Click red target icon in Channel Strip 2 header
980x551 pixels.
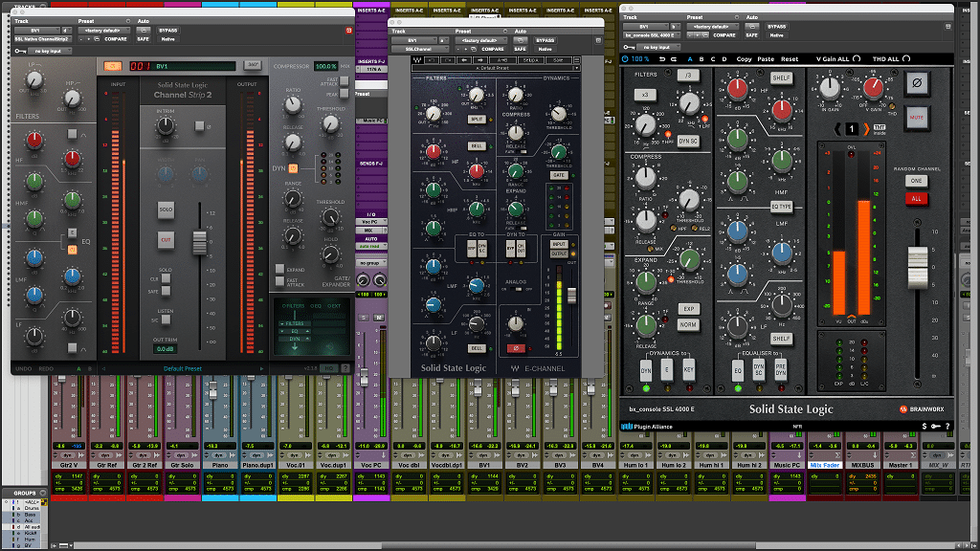[x=348, y=30]
